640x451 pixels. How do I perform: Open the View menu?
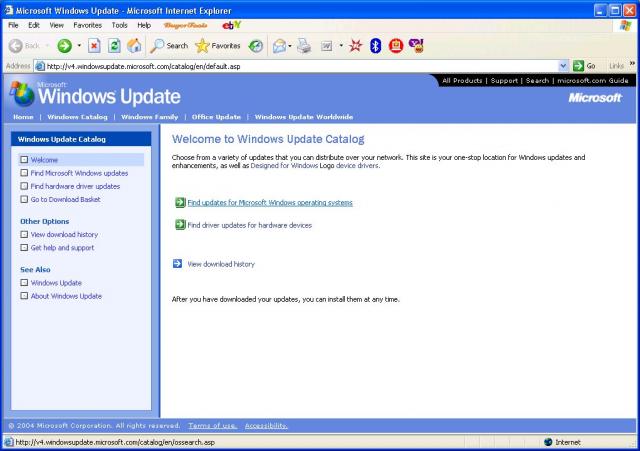coord(56,25)
